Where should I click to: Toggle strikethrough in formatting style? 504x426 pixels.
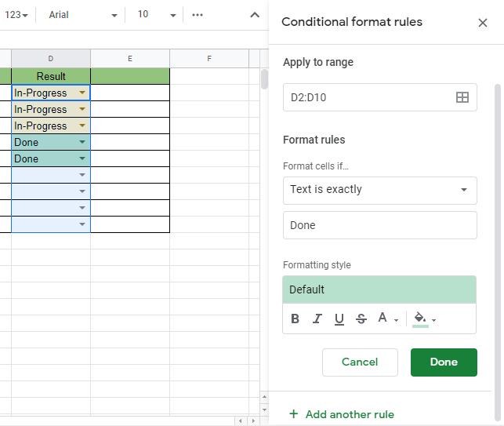(361, 319)
